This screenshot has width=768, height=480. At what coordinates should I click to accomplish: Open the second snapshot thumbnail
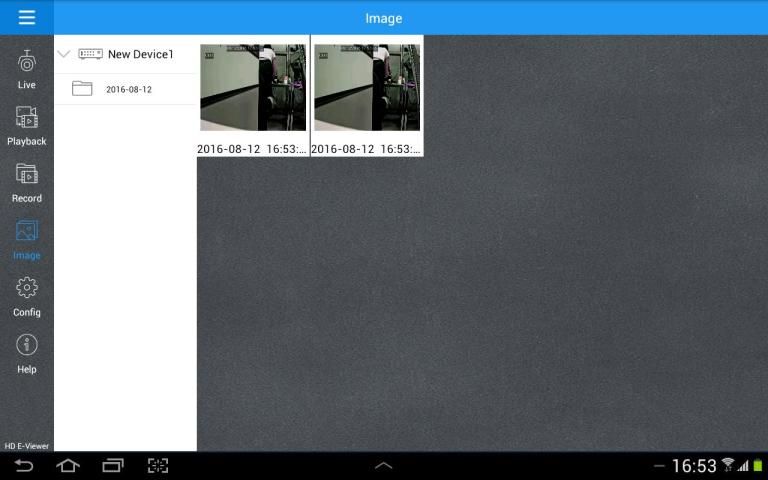(x=367, y=87)
